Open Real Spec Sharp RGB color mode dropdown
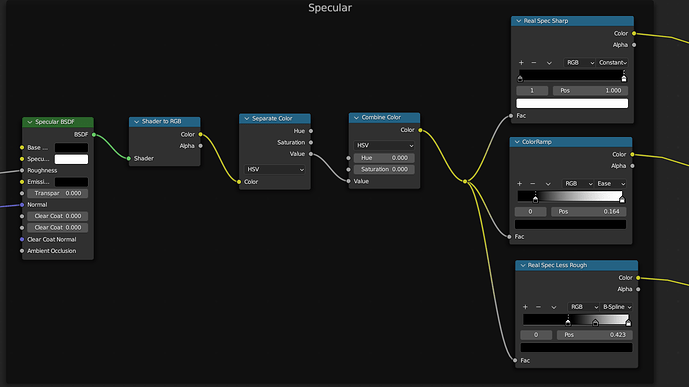Image resolution: width=689 pixels, height=387 pixels. pos(580,63)
